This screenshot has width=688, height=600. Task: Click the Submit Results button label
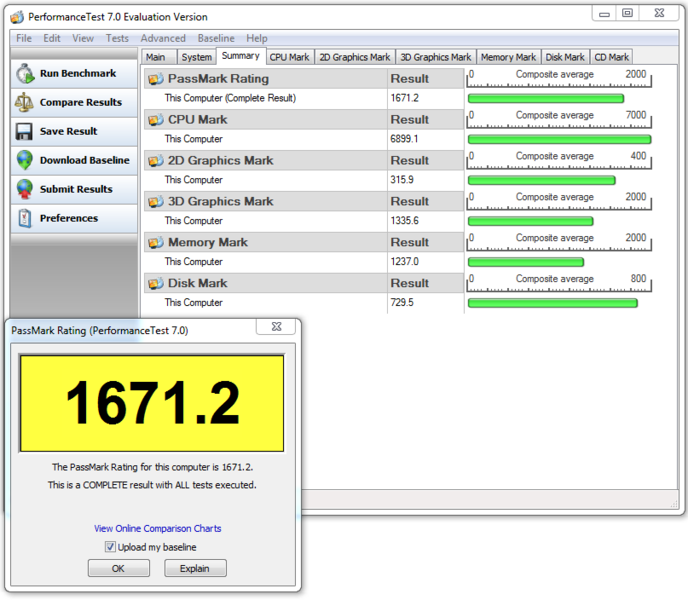pos(76,189)
